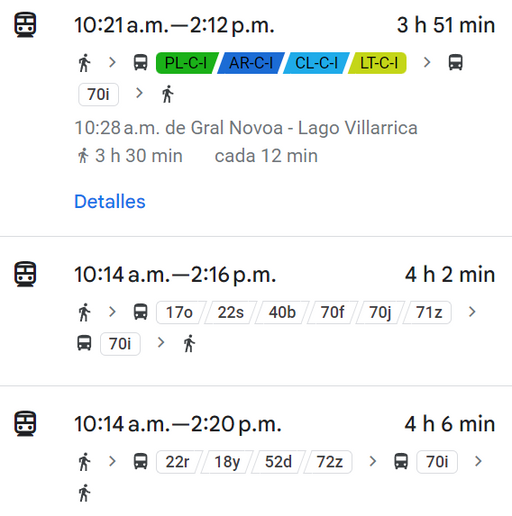The image size is (512, 516).
Task: Click the 40b bus line badge
Action: (282, 312)
